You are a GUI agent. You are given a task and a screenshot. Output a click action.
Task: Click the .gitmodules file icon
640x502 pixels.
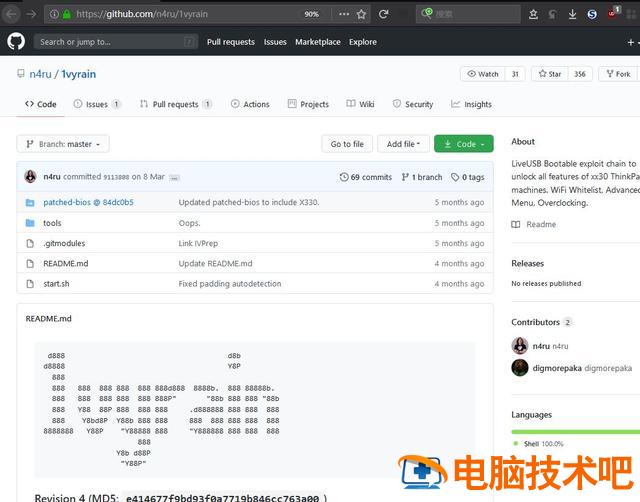[30, 243]
